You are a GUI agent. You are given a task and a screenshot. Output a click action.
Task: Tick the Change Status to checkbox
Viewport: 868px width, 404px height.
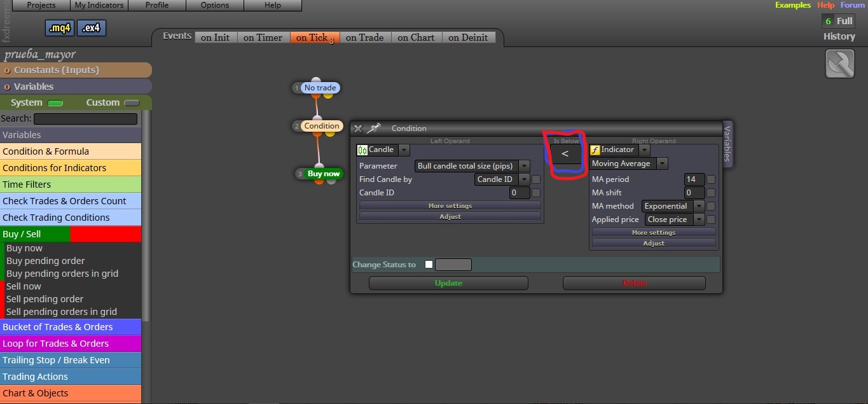(x=429, y=265)
